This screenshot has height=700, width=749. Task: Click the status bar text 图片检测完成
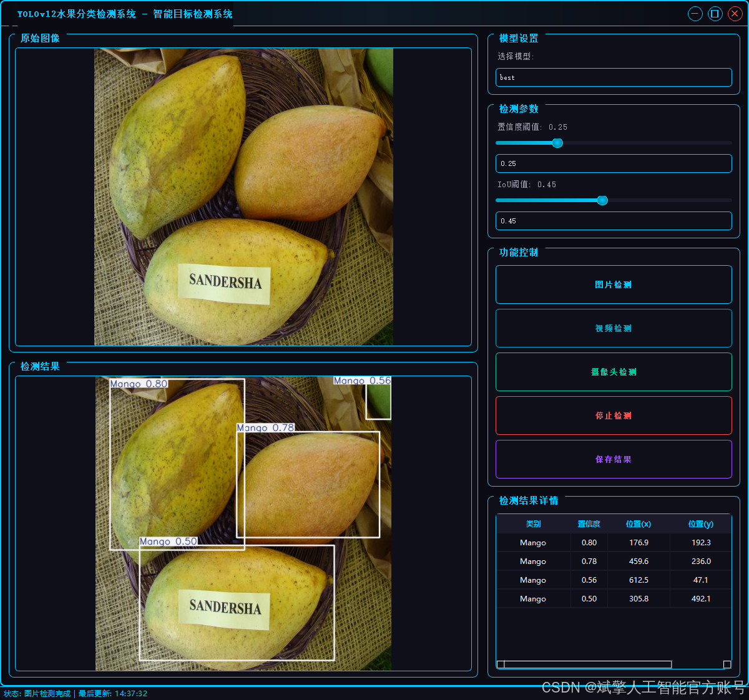[47, 694]
